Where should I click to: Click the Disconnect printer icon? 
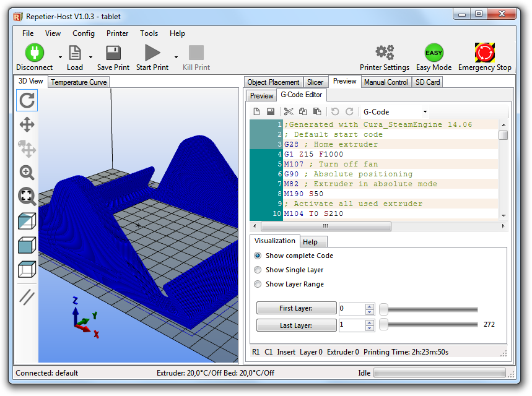[x=34, y=53]
